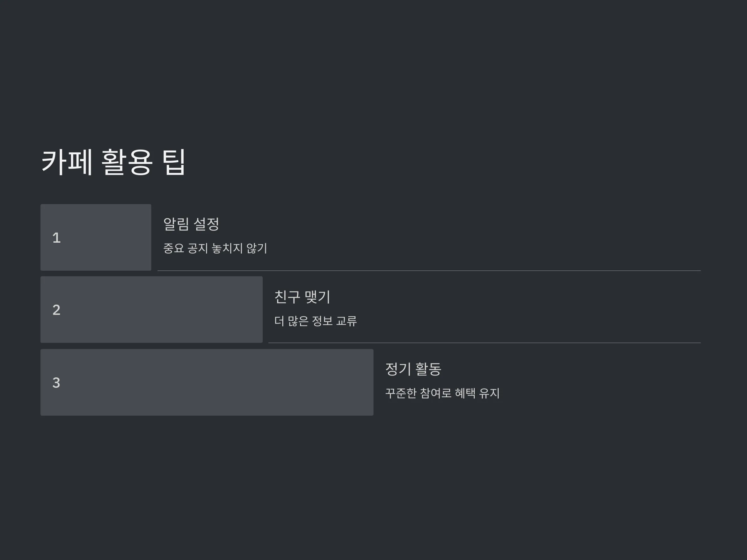Select the step 1 numbered block

[96, 237]
